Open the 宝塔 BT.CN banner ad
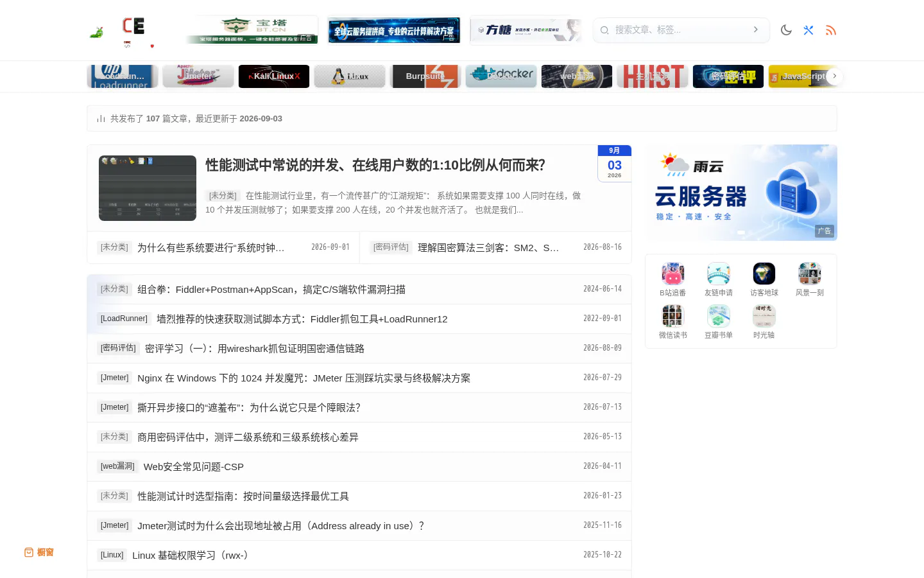The width and height of the screenshot is (924, 578). [252, 30]
